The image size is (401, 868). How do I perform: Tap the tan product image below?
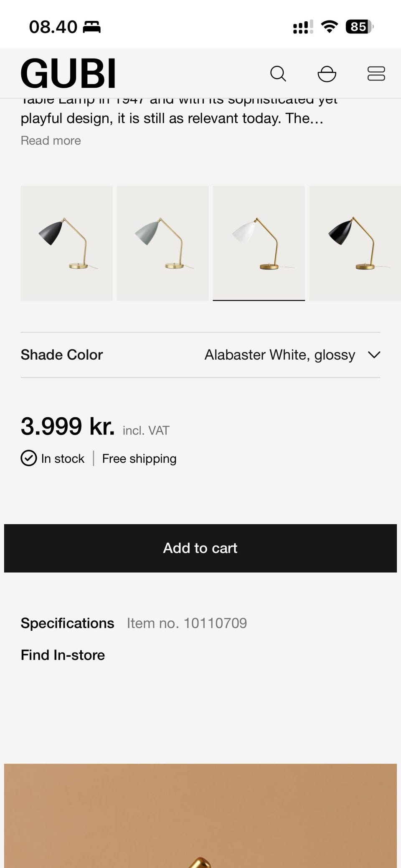click(200, 815)
